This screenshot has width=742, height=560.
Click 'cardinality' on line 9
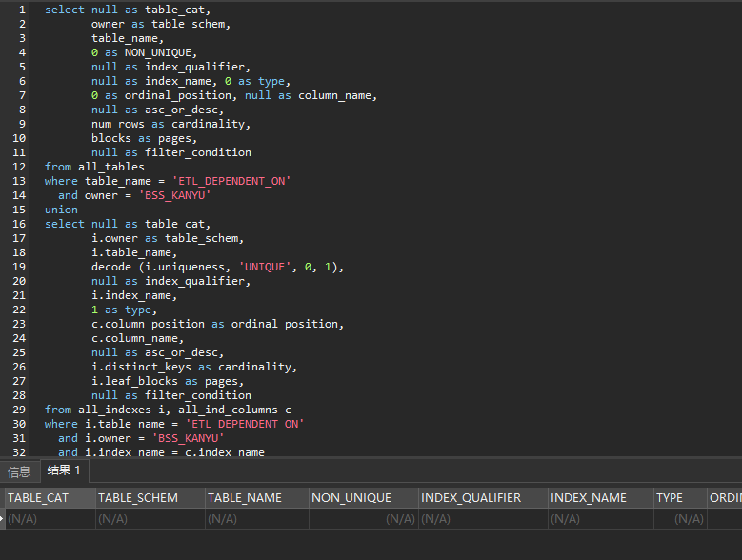(x=209, y=124)
